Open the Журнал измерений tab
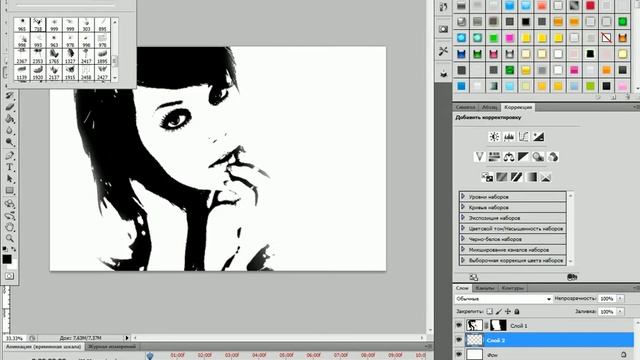640x360 pixels. tap(112, 347)
